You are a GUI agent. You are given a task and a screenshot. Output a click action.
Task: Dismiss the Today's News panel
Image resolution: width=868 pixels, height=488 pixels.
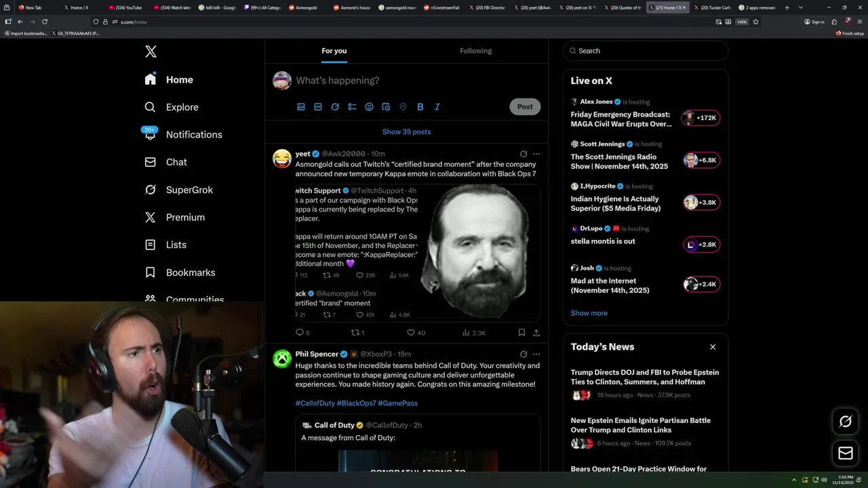tap(713, 347)
